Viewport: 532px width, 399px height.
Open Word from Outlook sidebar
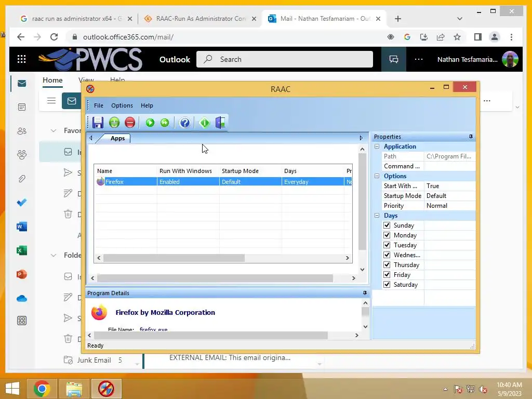22,227
